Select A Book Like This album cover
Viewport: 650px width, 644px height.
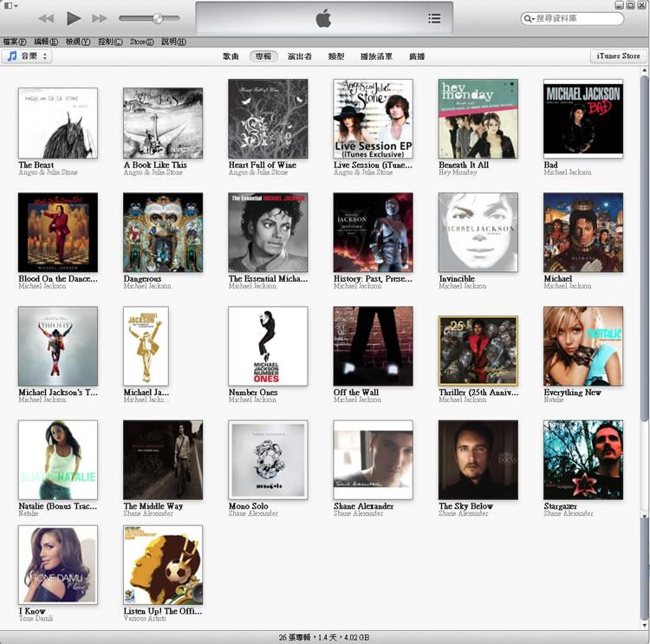tap(163, 123)
